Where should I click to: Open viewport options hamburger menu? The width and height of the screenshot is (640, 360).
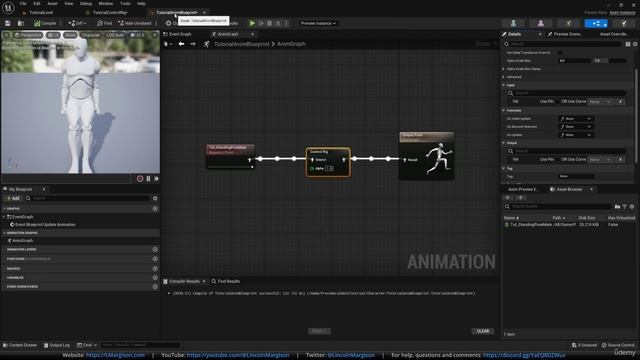[7, 35]
